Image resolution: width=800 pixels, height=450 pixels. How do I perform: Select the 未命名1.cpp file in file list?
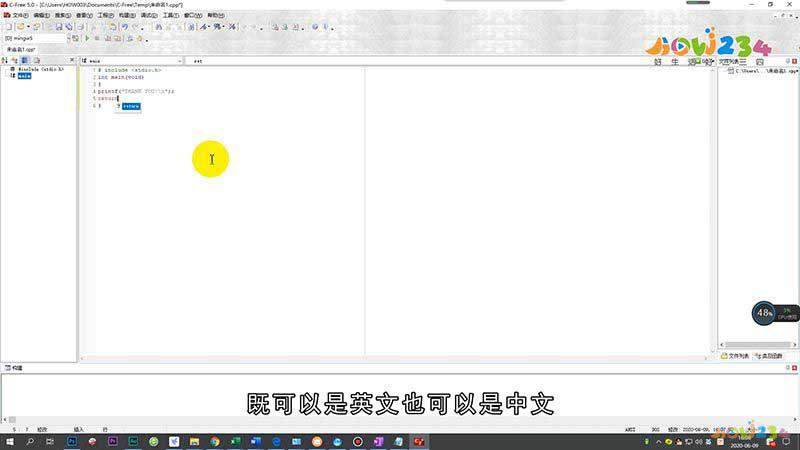(x=766, y=71)
